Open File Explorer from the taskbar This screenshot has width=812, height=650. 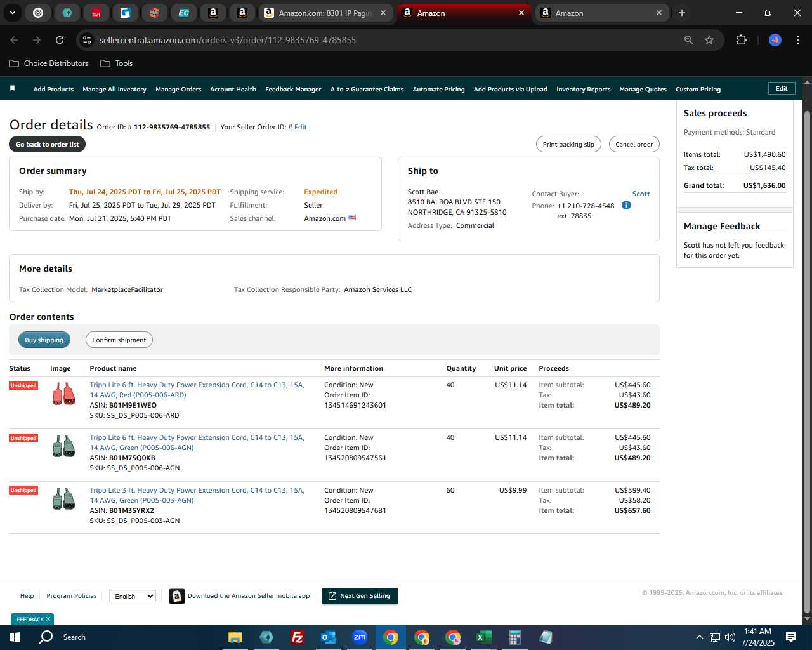[x=235, y=637]
